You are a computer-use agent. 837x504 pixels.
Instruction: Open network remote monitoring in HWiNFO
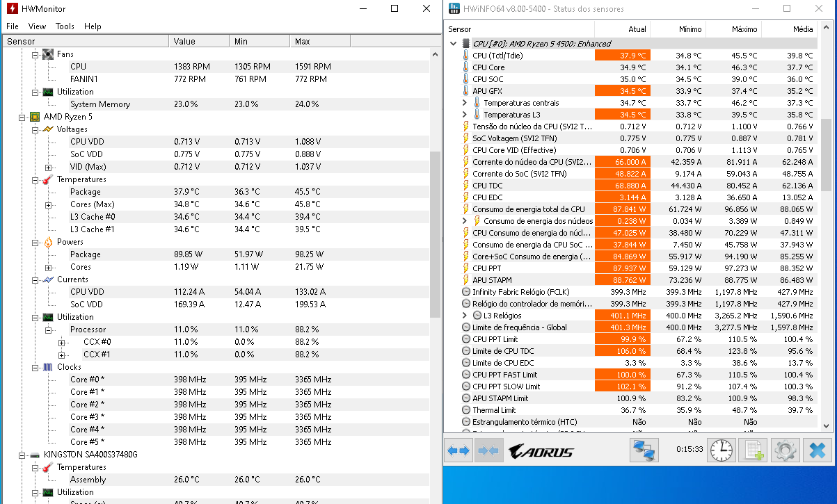[644, 450]
